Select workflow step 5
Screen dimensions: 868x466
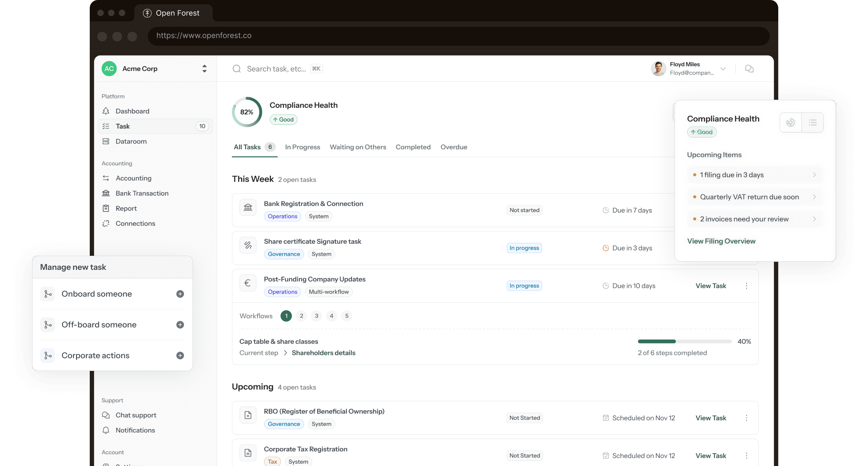pyautogui.click(x=347, y=316)
